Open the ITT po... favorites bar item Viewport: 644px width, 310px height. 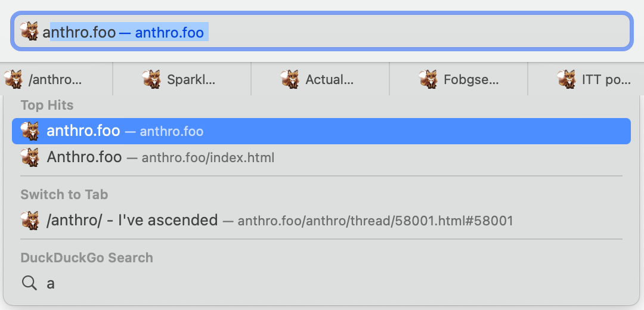(x=606, y=79)
